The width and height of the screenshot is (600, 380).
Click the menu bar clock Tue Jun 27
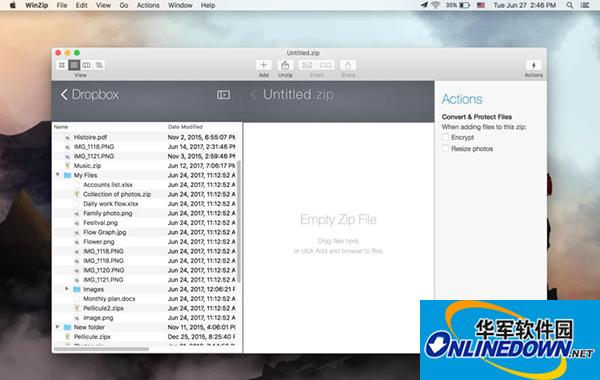[x=525, y=5]
